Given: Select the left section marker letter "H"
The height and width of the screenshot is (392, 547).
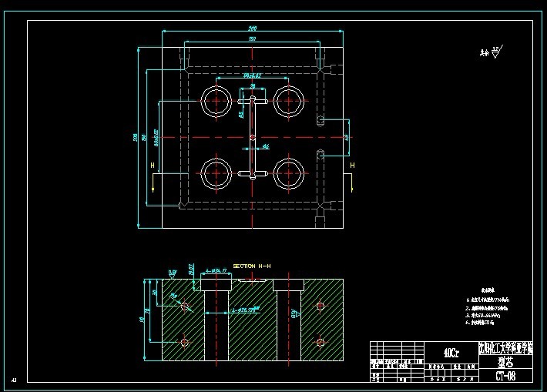Looking at the screenshot, I should pyautogui.click(x=153, y=166).
